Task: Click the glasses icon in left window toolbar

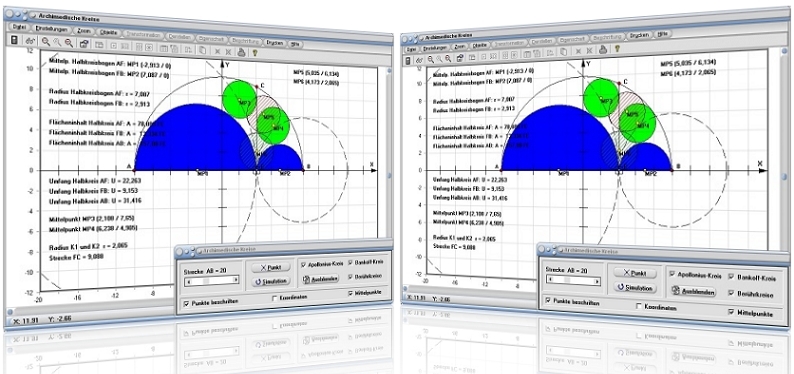Action: (30, 41)
